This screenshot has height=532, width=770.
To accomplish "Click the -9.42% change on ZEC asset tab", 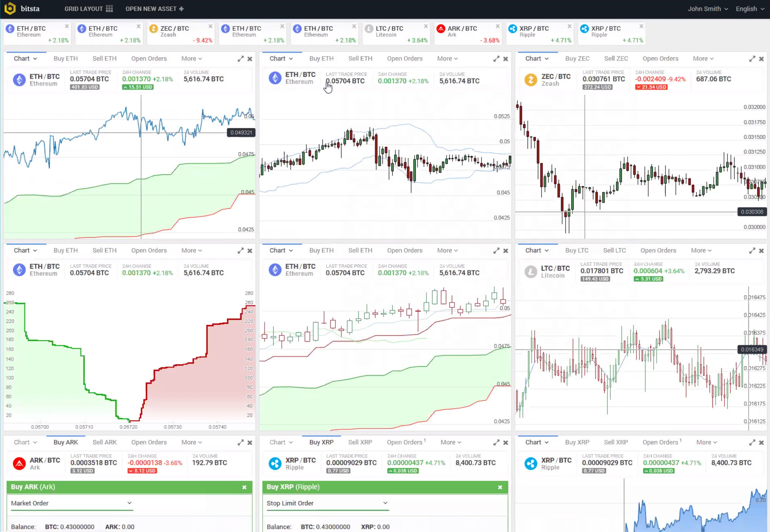I will tap(203, 40).
